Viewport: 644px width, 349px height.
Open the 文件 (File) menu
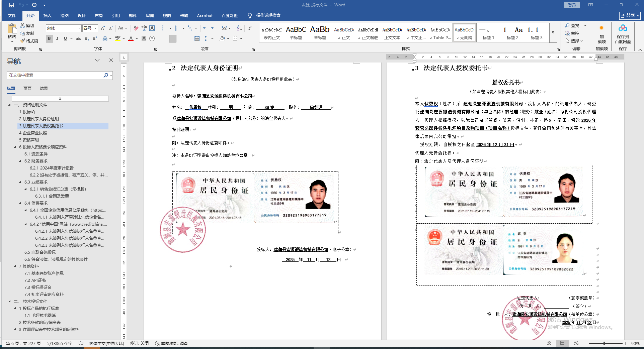click(12, 16)
